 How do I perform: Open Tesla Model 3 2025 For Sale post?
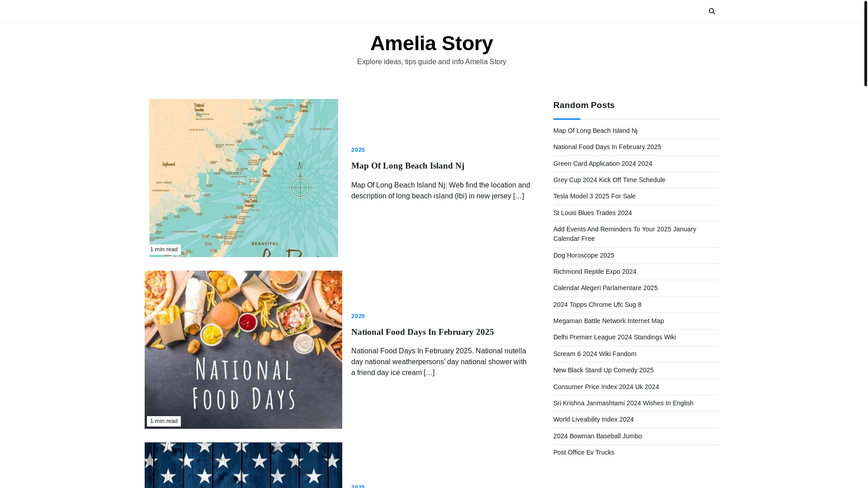(594, 196)
